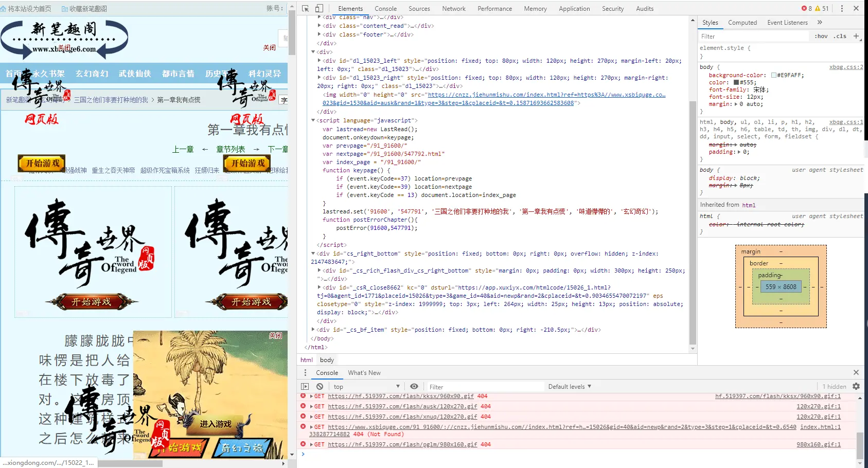Image resolution: width=868 pixels, height=468 pixels.
Task: Click the left arrow before 章节列表
Action: click(x=205, y=149)
